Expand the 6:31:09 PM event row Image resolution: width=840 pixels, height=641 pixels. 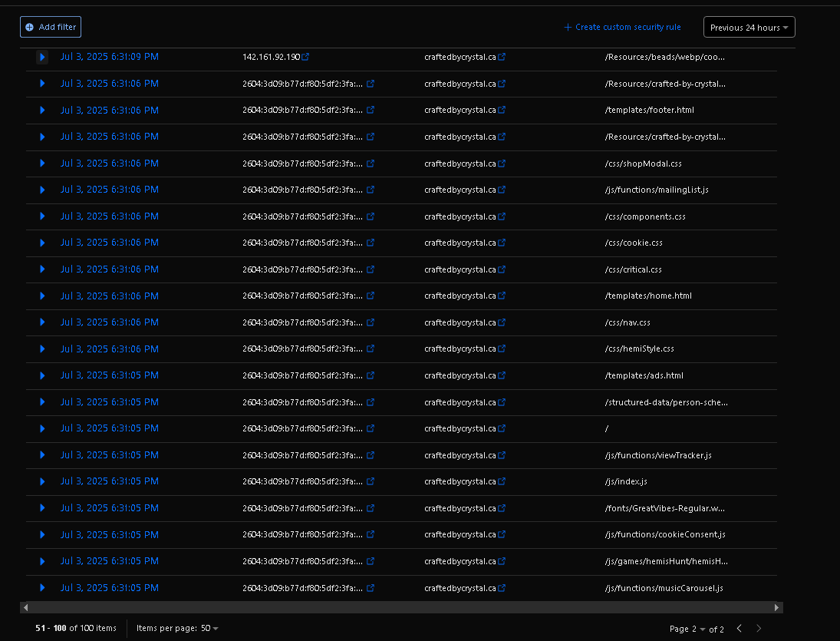(42, 57)
